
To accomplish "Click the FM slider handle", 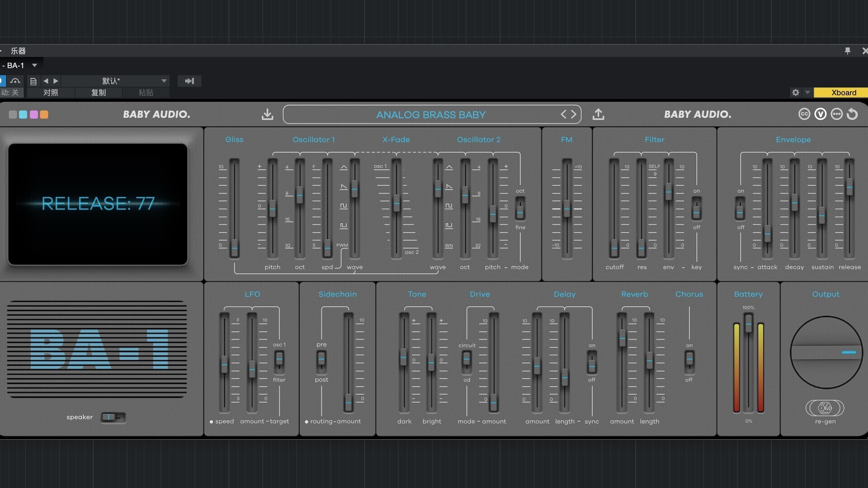I will pyautogui.click(x=566, y=208).
